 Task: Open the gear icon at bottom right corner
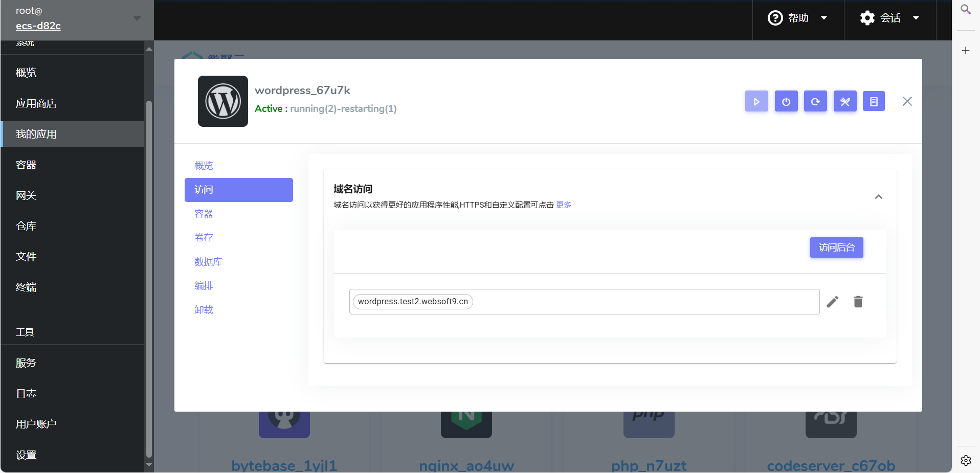pos(966,460)
